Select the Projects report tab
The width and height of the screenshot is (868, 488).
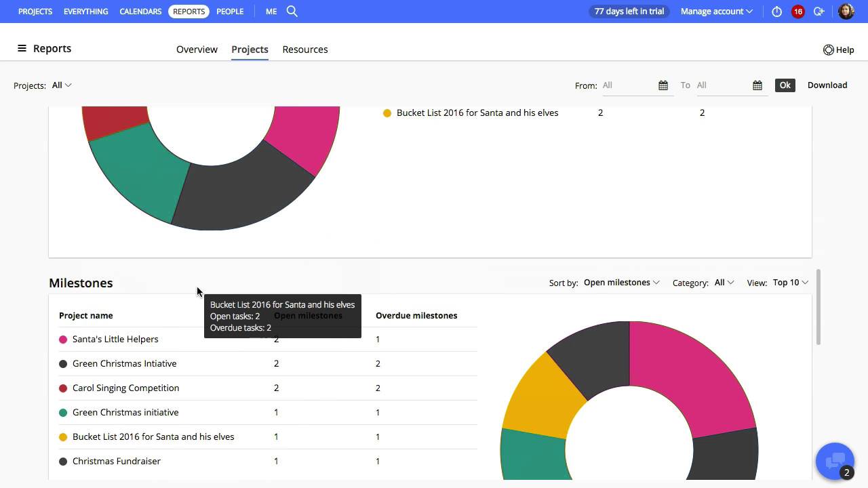pos(250,49)
